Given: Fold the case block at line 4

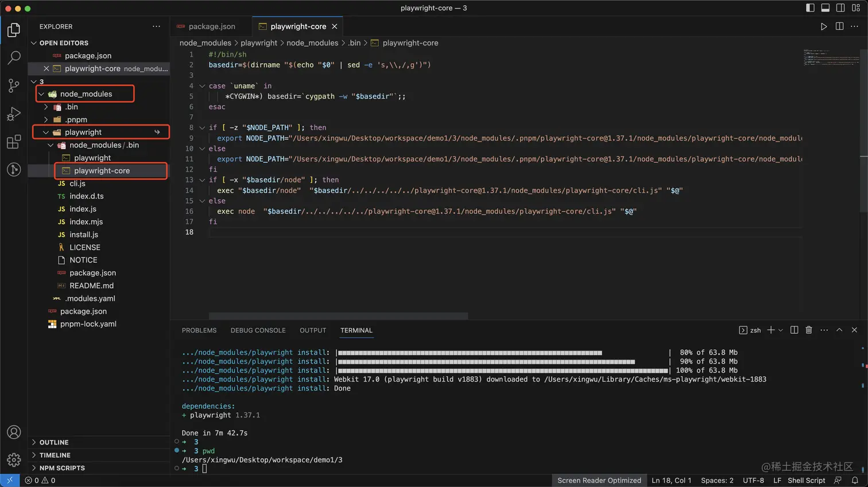Looking at the screenshot, I should 202,86.
